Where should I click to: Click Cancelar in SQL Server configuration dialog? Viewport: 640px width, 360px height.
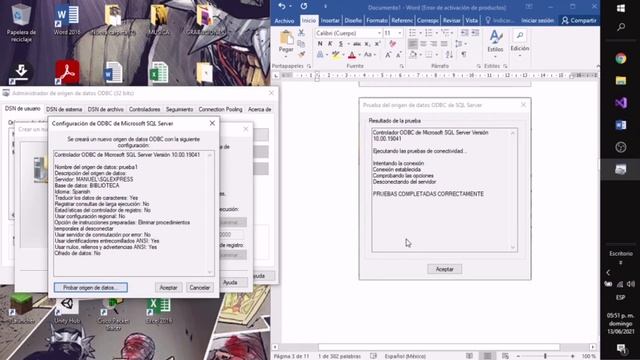(200, 287)
